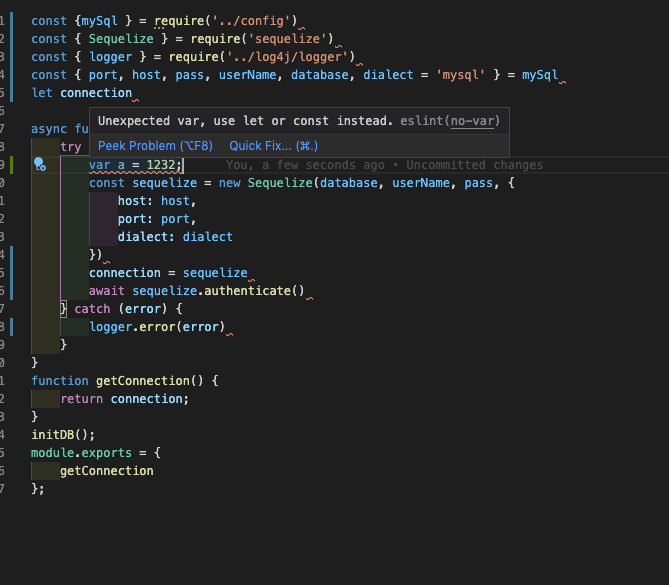The width and height of the screenshot is (669, 585).
Task: Click 'module' in module.exports
Action: 52,453
